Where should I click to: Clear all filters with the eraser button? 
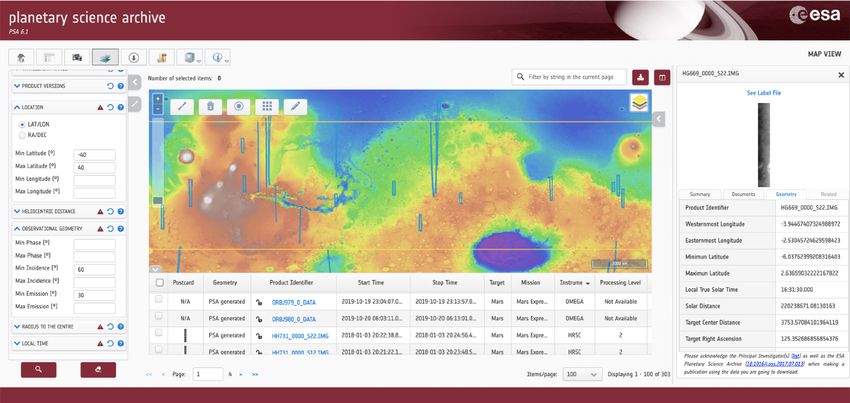tap(98, 370)
